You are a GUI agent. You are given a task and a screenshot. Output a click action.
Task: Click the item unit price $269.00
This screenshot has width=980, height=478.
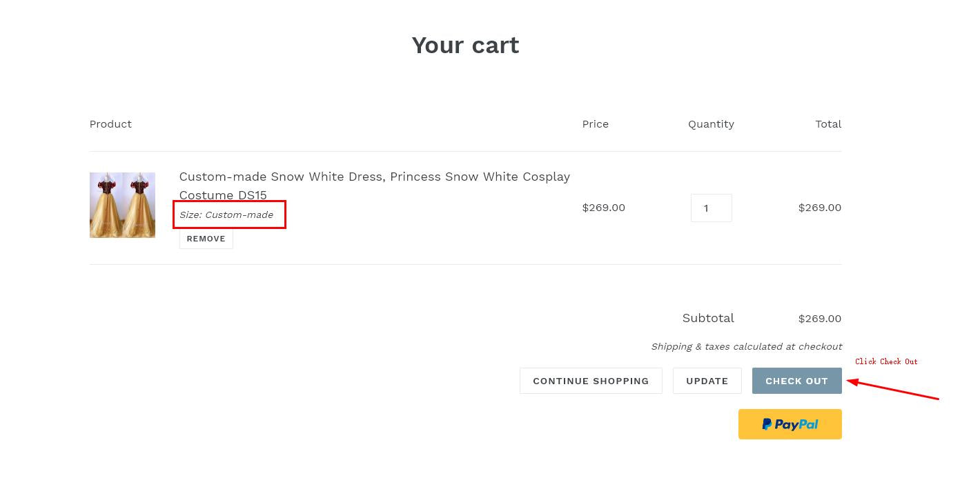603,208
